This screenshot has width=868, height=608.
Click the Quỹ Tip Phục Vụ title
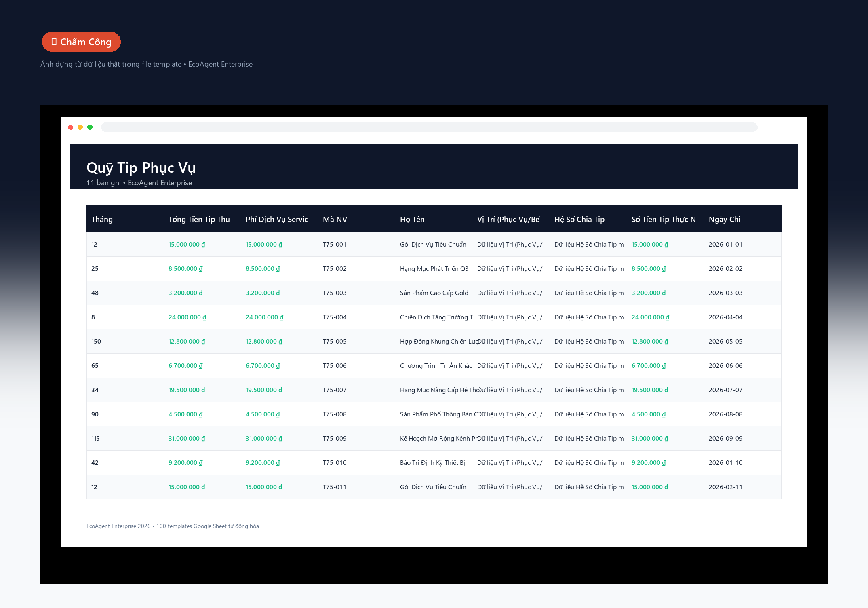141,167
